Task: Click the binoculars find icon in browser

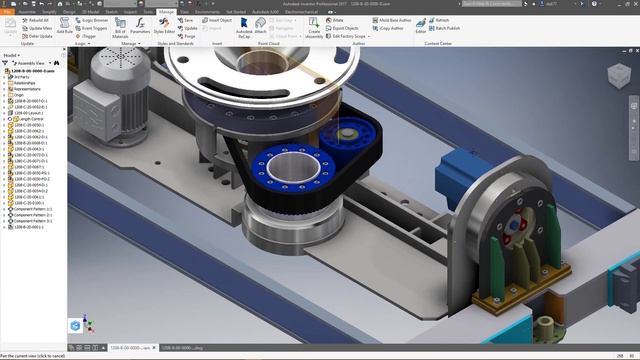Action: click(56, 63)
